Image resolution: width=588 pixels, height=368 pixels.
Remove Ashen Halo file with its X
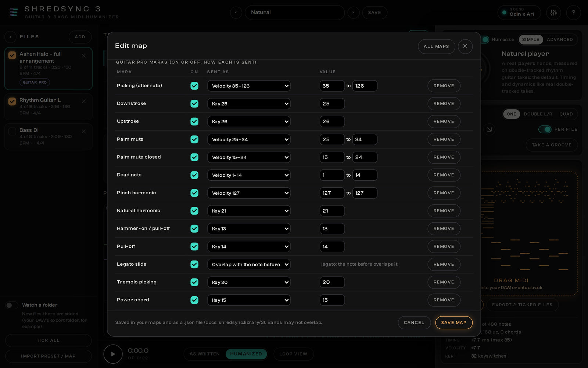pyautogui.click(x=84, y=56)
